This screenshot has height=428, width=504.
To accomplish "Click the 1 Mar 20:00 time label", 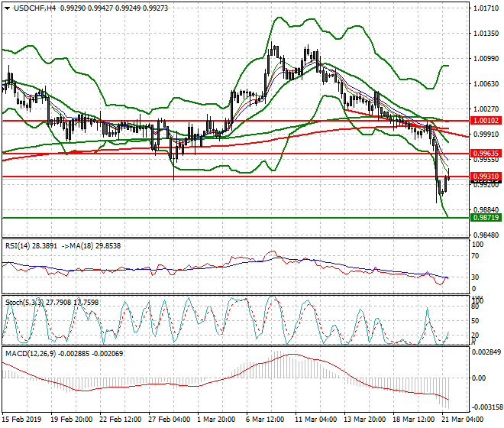I will tap(216, 420).
